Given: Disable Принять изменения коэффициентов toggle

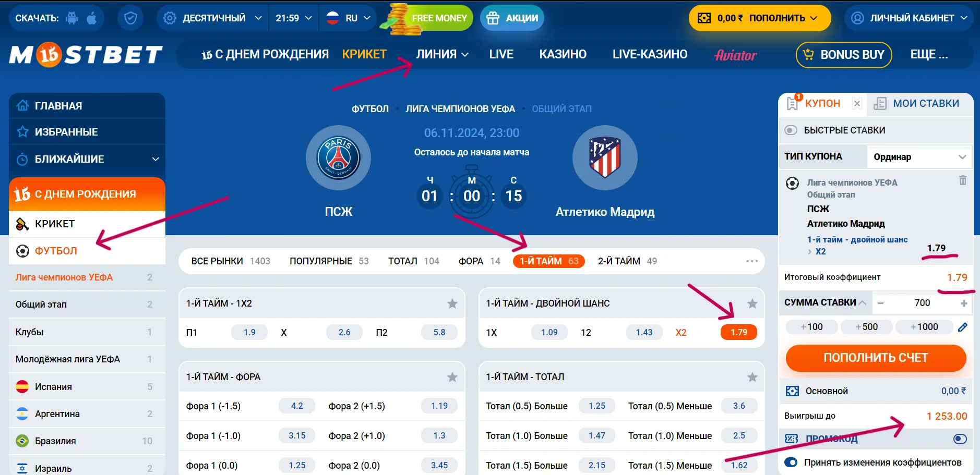Looking at the screenshot, I should click(791, 462).
